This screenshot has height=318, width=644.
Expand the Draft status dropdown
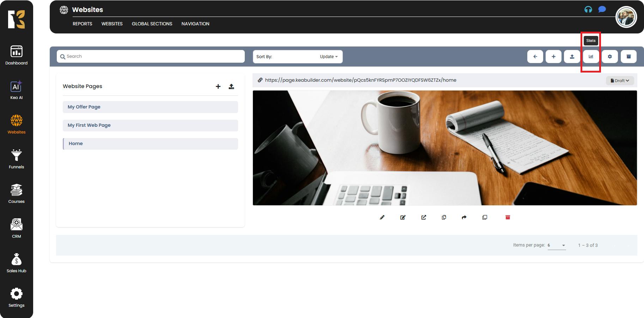pos(620,81)
